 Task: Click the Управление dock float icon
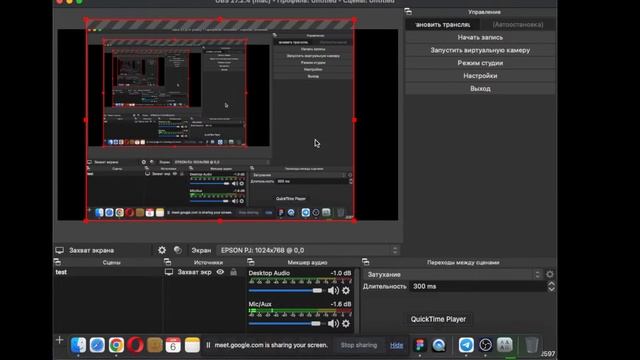408,11
